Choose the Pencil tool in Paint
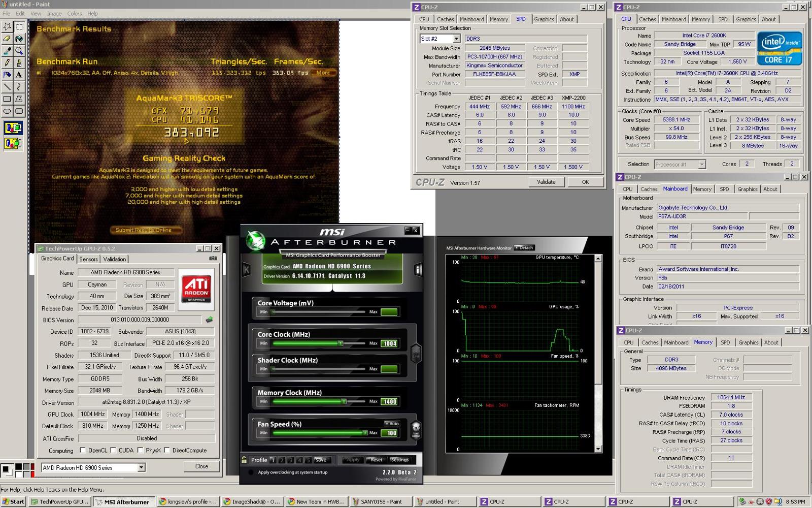The width and height of the screenshot is (812, 508). click(7, 63)
